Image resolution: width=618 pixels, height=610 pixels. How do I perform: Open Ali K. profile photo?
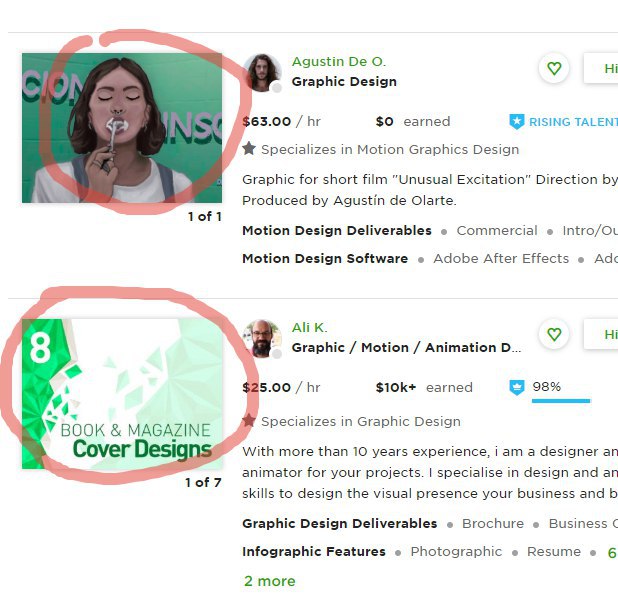262,339
